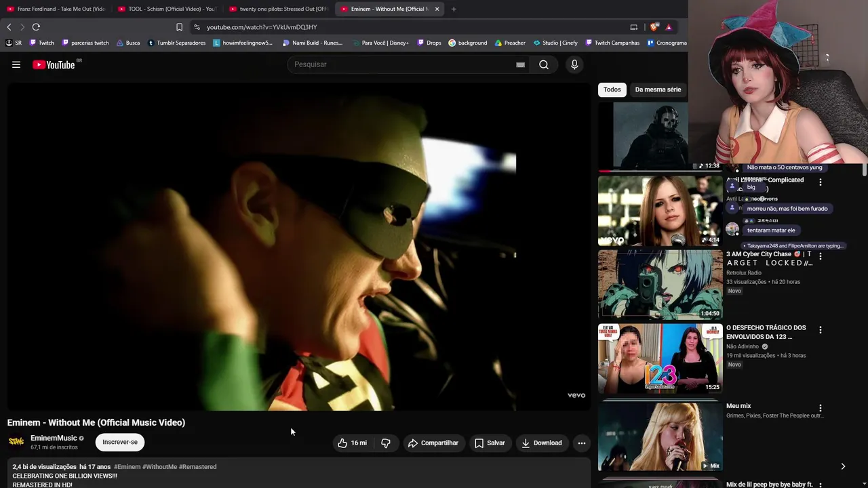Open the YouTube guide hamburger menu
868x488 pixels.
[x=16, y=64]
